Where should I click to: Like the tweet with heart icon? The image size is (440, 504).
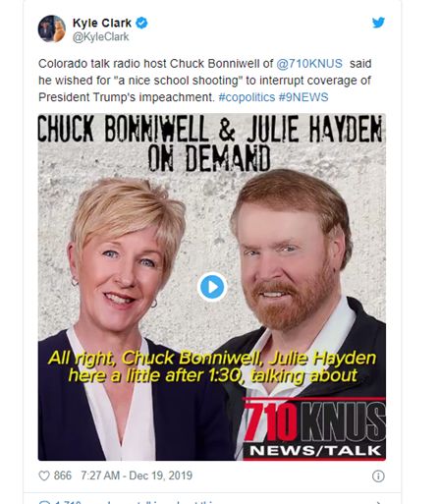click(44, 476)
